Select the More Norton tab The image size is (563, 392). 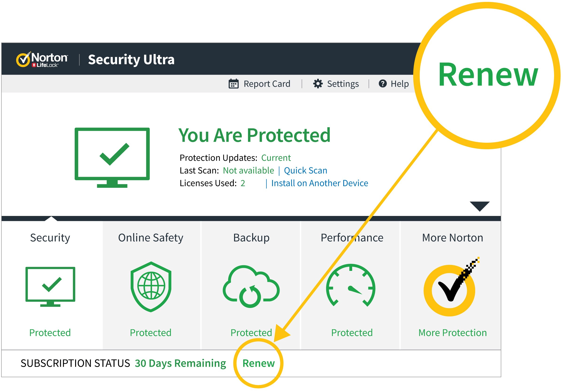coord(452,238)
